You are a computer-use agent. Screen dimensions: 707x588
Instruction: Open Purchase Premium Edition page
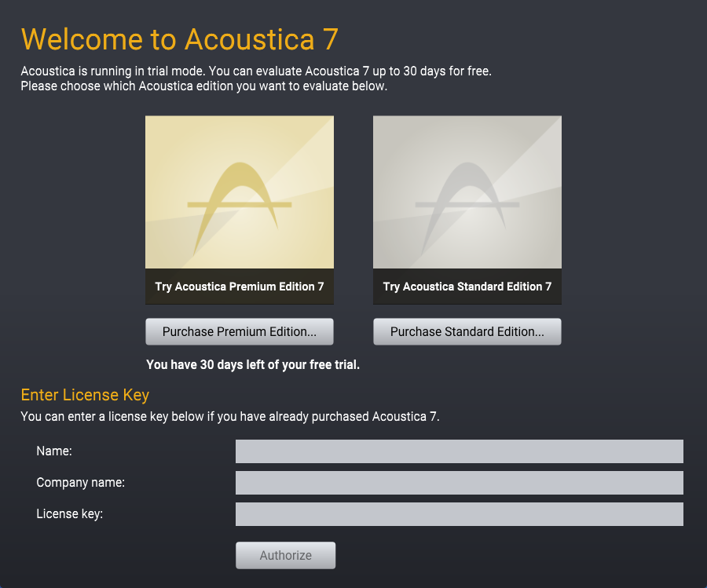240,331
